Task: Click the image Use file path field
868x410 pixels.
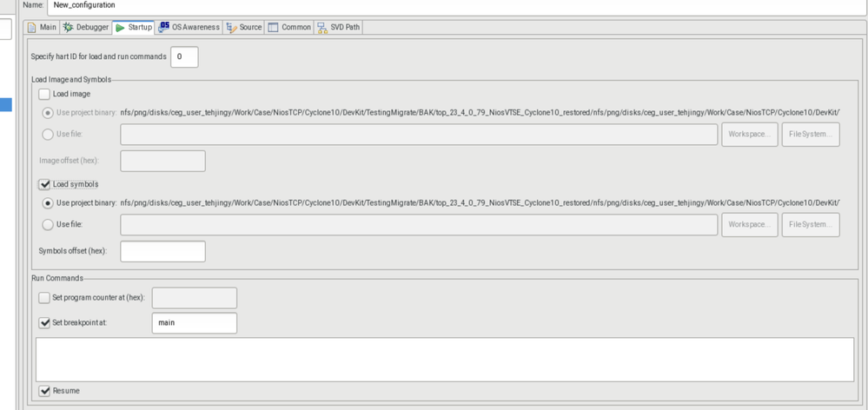Action: (419, 135)
